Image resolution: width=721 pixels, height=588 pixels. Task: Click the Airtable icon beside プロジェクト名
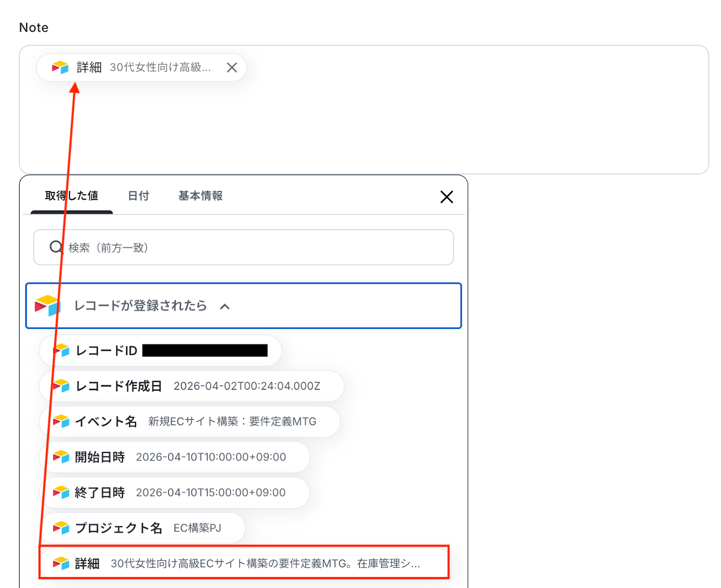[x=61, y=528]
